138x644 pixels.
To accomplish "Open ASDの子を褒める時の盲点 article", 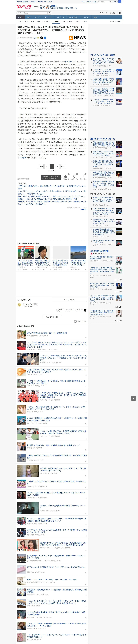I will coord(47,333).
